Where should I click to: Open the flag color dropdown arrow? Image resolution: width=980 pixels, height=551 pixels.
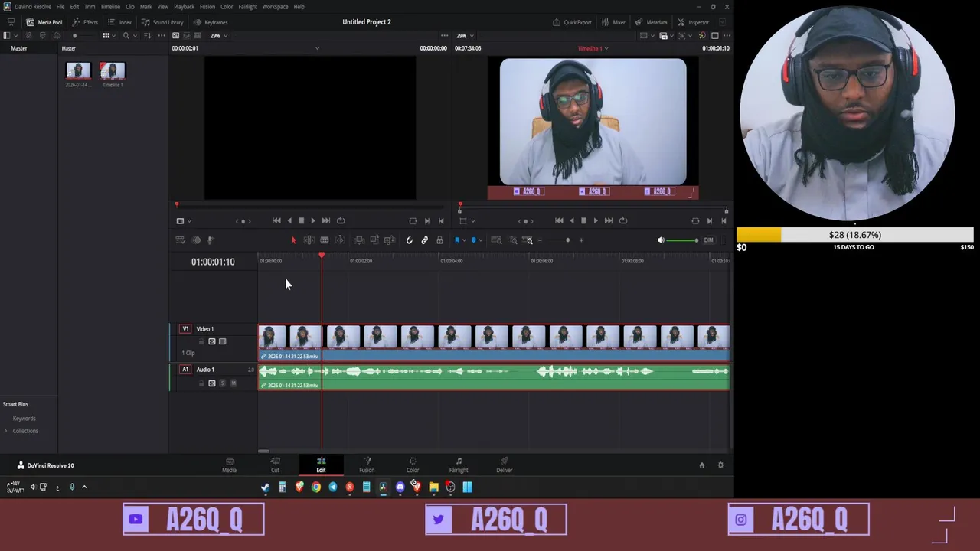point(464,240)
